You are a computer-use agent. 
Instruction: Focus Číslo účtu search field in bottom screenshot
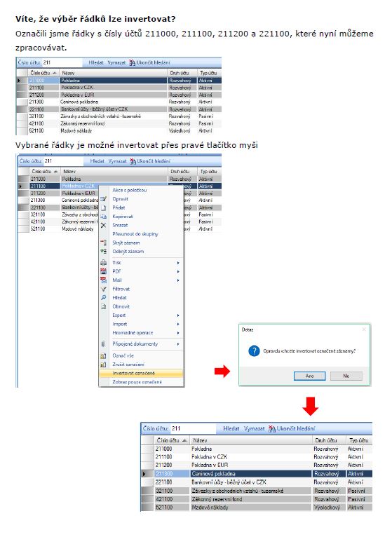[x=193, y=429]
